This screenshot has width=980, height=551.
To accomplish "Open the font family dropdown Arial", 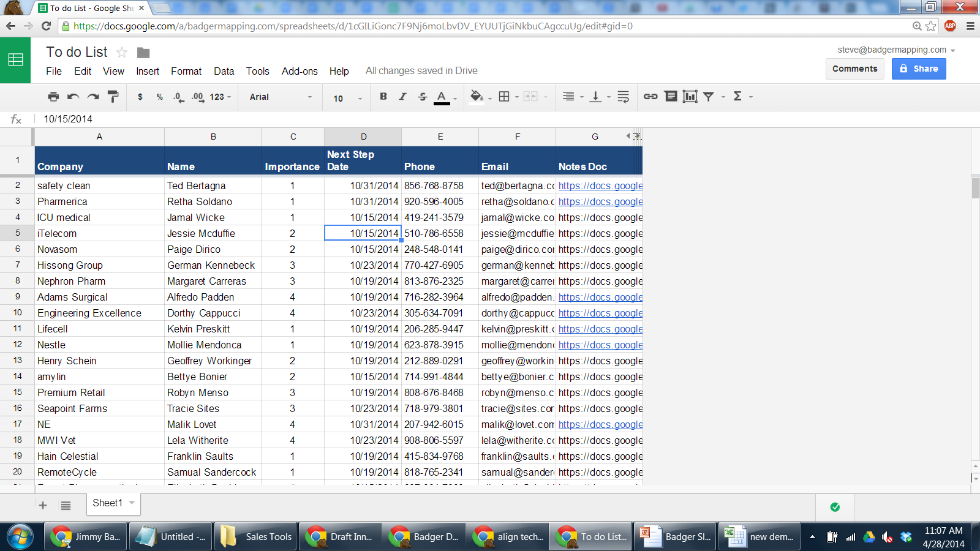I will coord(281,97).
